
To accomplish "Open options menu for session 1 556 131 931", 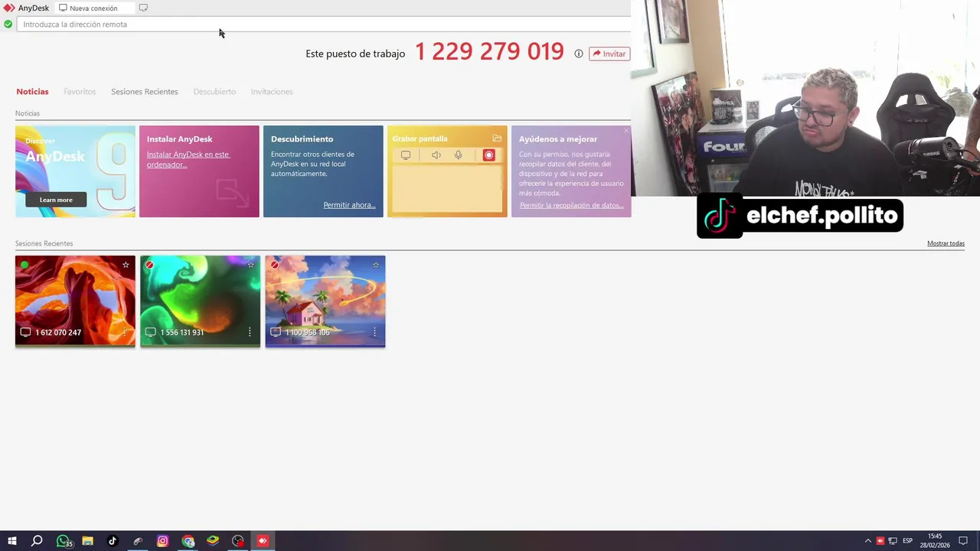I will (x=250, y=332).
